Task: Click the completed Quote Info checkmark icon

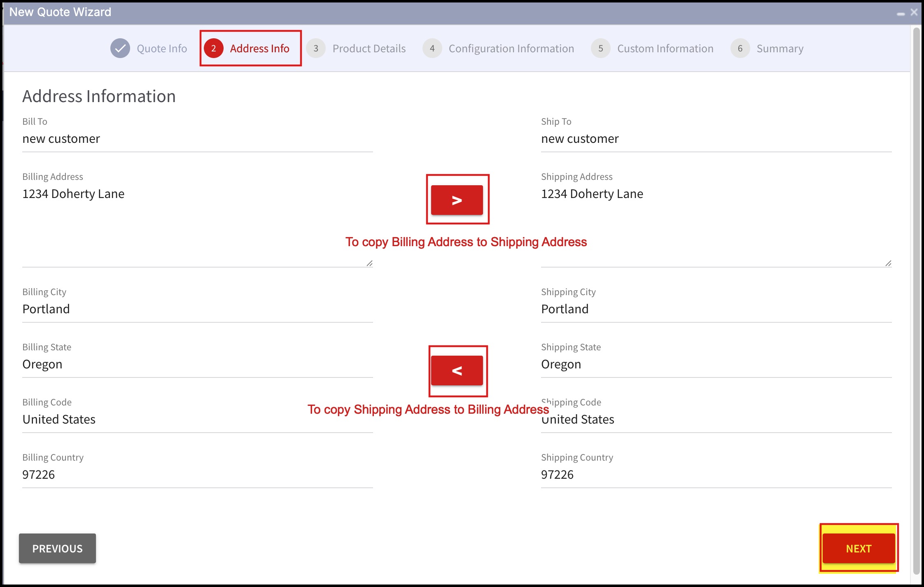Action: click(x=120, y=49)
